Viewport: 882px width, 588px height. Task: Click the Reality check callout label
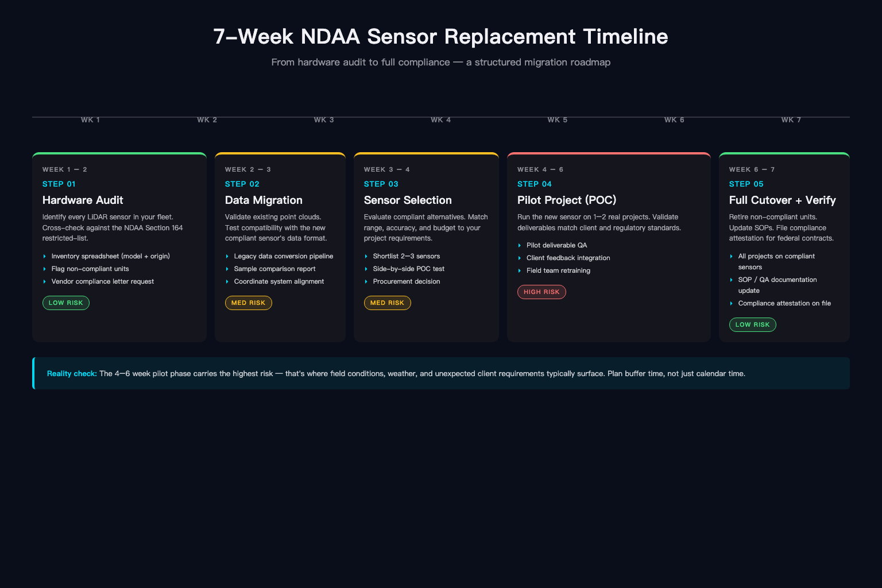click(x=72, y=373)
